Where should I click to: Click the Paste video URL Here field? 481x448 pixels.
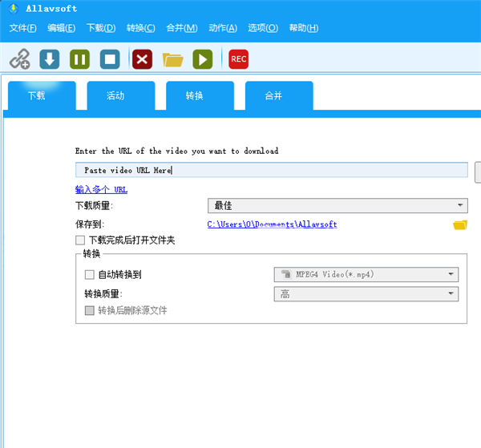click(x=271, y=170)
